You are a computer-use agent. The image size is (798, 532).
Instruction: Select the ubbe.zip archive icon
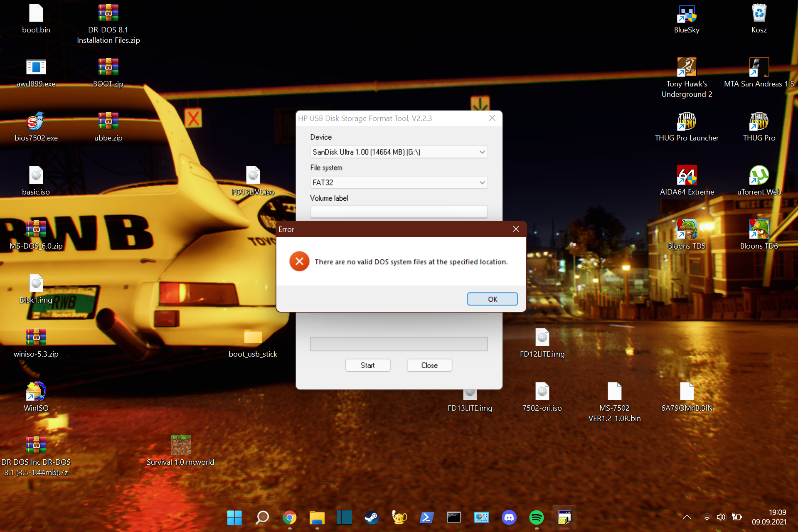[x=108, y=121]
